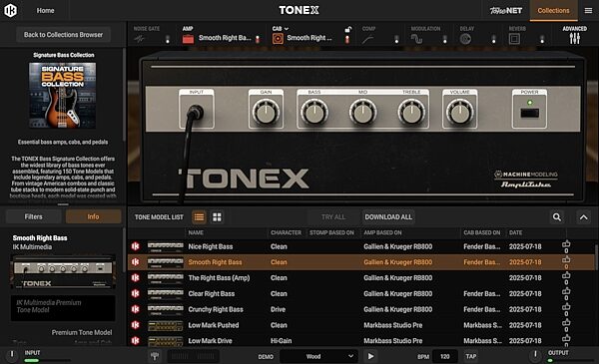Toggle Modulation power switch
The image size is (599, 364).
[x=444, y=39]
